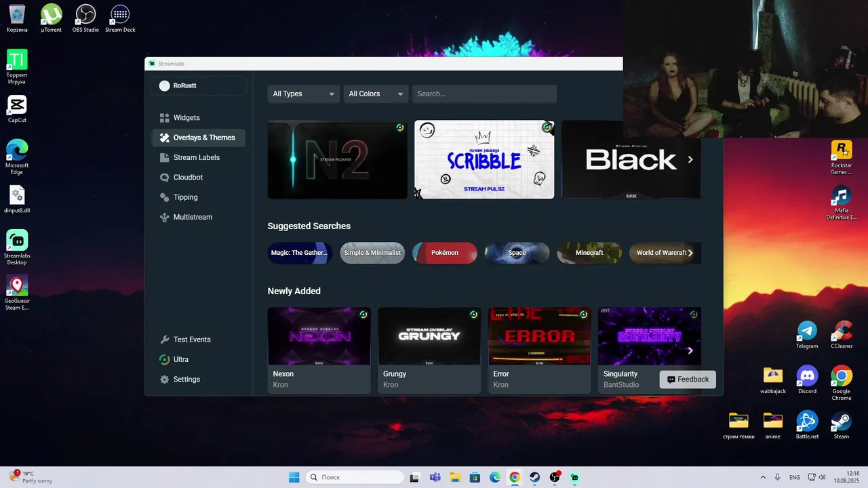Select Space suggested search chip
This screenshot has height=488, width=868.
coord(517,253)
